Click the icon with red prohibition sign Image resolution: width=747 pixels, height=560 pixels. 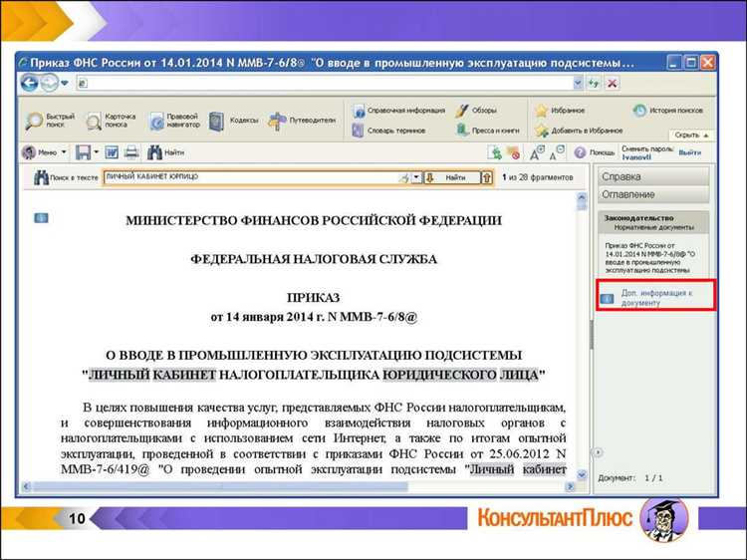[513, 152]
